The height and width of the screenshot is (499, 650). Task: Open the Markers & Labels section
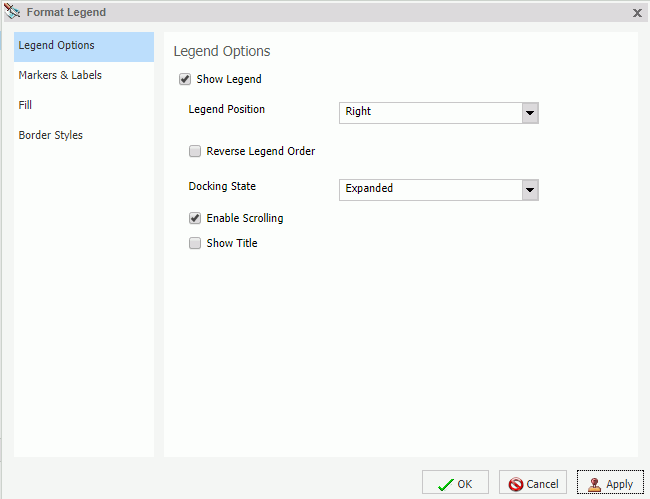[x=84, y=75]
